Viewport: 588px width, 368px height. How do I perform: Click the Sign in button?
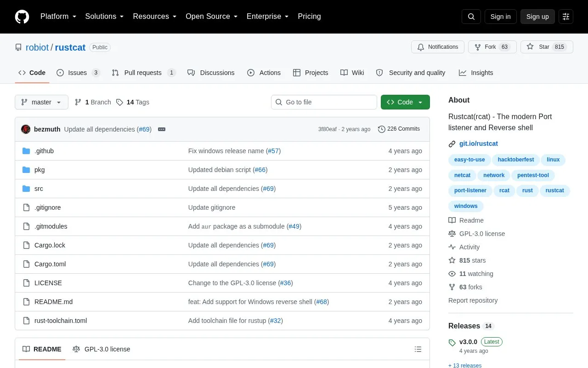click(x=500, y=17)
